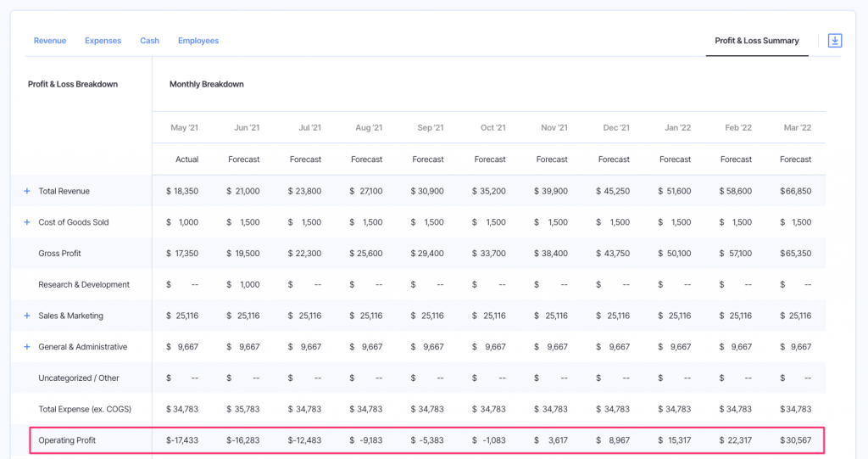Click the Total Revenue value $35,200
The height and width of the screenshot is (459, 868).
tap(489, 191)
